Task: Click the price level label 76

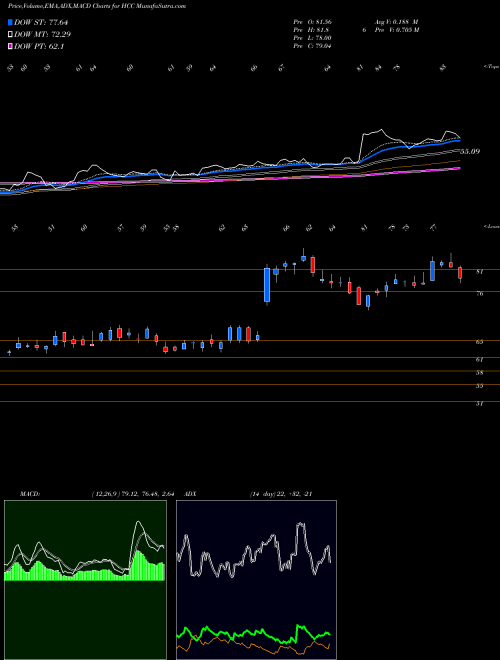Action: click(x=479, y=294)
